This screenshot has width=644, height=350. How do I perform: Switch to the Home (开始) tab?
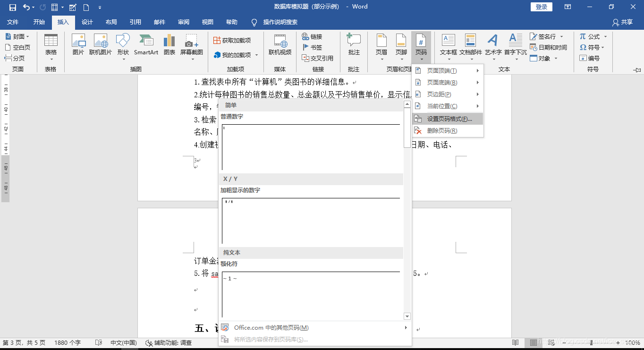pyautogui.click(x=39, y=22)
